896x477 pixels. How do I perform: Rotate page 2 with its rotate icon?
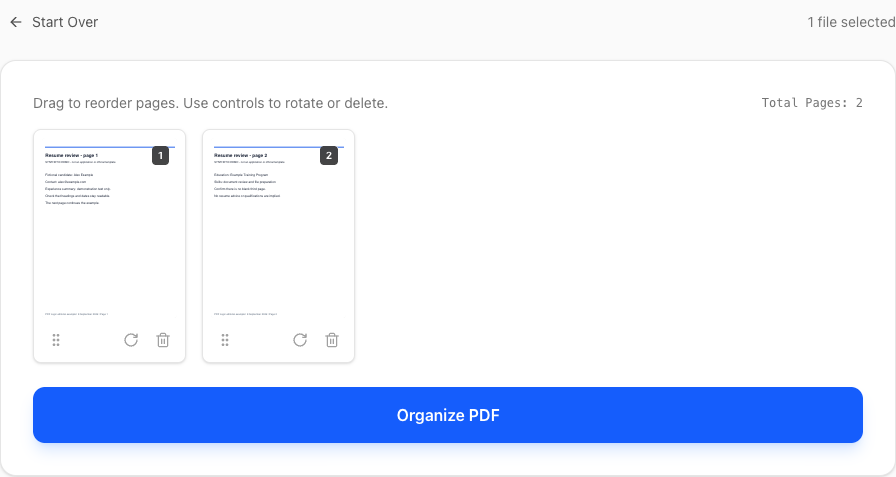(x=300, y=340)
